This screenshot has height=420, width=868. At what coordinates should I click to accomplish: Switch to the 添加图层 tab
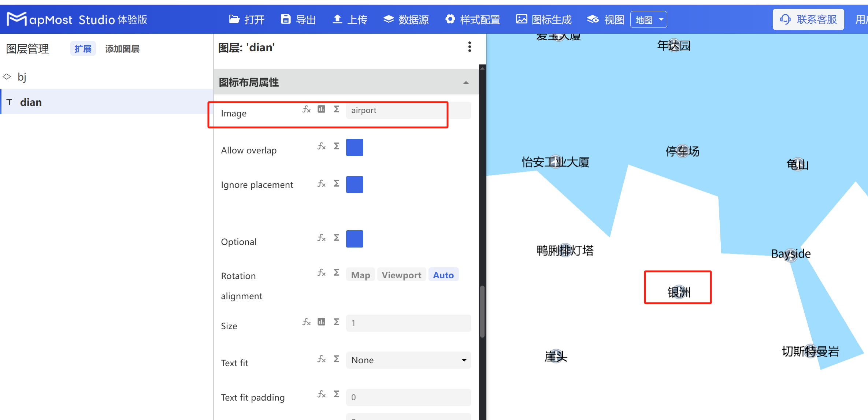(x=122, y=48)
